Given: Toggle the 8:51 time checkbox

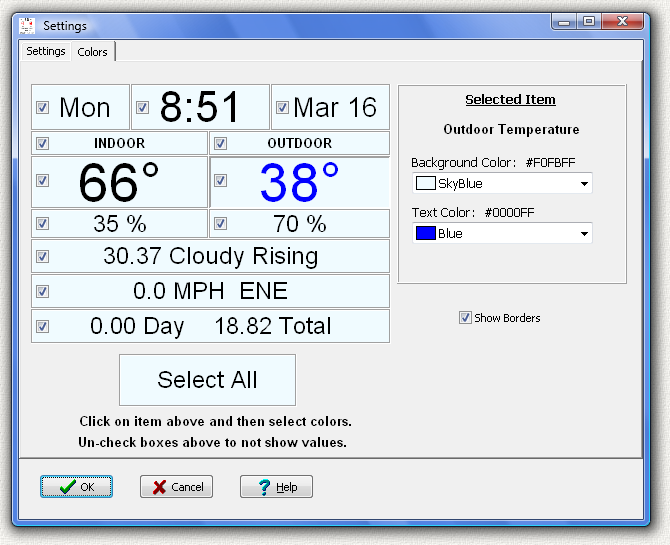Looking at the screenshot, I should pyautogui.click(x=142, y=107).
